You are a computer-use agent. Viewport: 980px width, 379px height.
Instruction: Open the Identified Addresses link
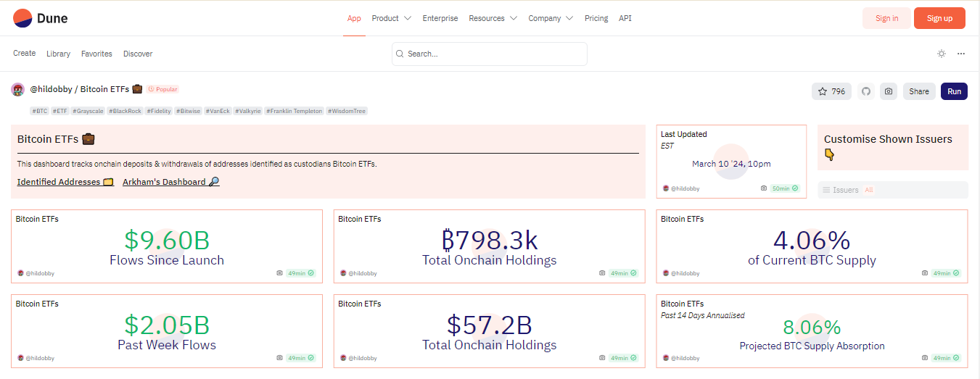[65, 182]
